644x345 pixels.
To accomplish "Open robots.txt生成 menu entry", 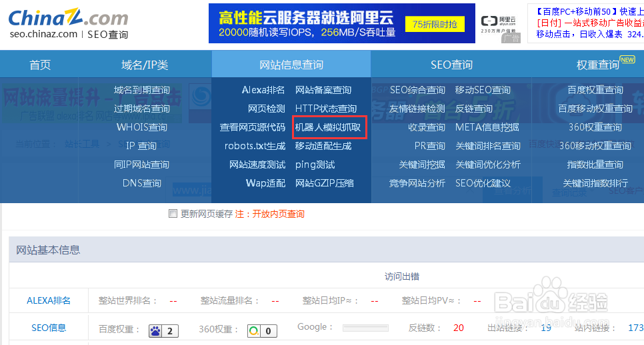I will (x=255, y=146).
